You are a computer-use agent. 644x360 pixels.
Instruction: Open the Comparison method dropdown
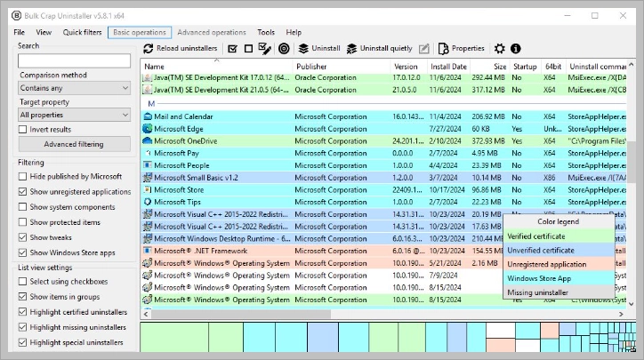tap(75, 88)
